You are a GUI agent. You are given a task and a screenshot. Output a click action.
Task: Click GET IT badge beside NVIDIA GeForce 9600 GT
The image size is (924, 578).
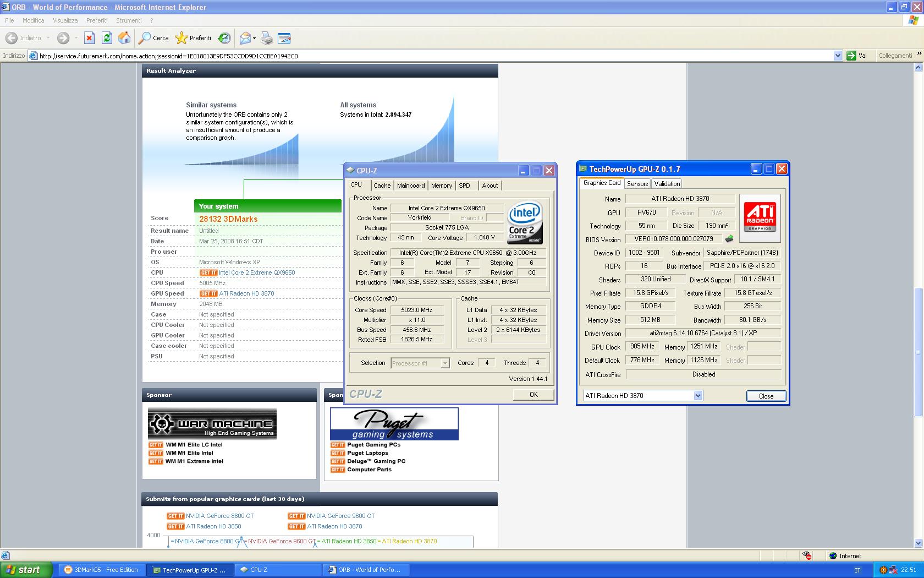click(296, 516)
